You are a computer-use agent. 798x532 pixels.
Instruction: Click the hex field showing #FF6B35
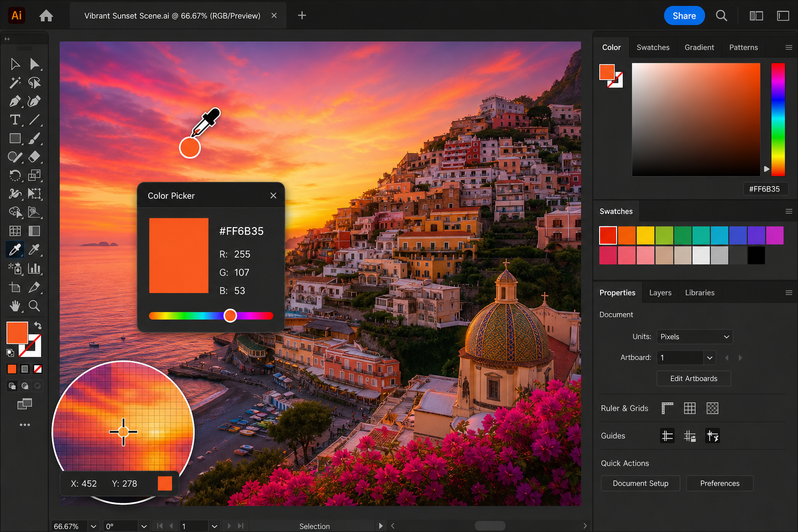pyautogui.click(x=765, y=189)
